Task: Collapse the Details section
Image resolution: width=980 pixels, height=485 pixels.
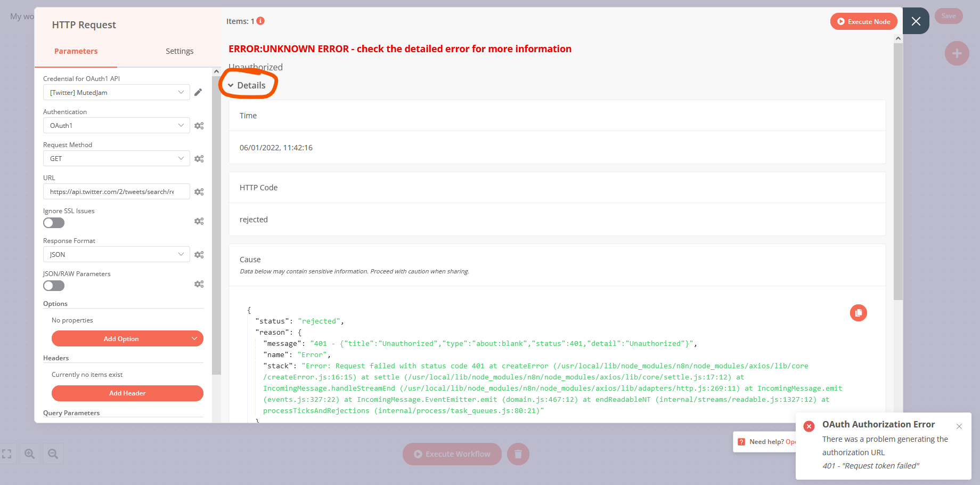Action: click(248, 85)
